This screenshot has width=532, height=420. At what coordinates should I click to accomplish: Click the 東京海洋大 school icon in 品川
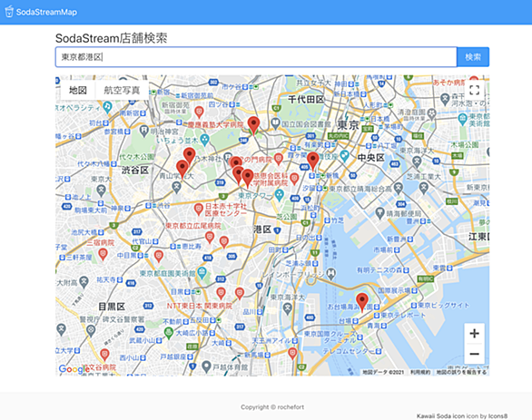click(288, 308)
